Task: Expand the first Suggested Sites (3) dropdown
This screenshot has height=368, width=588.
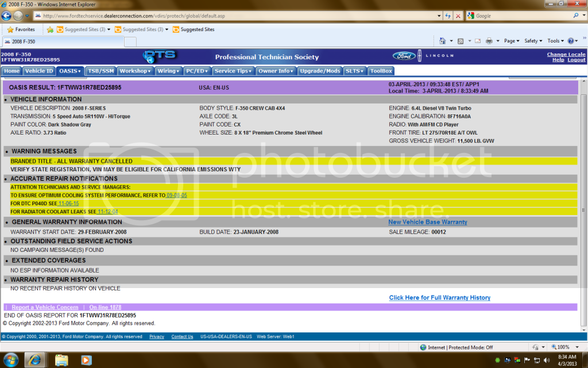Action: click(109, 29)
